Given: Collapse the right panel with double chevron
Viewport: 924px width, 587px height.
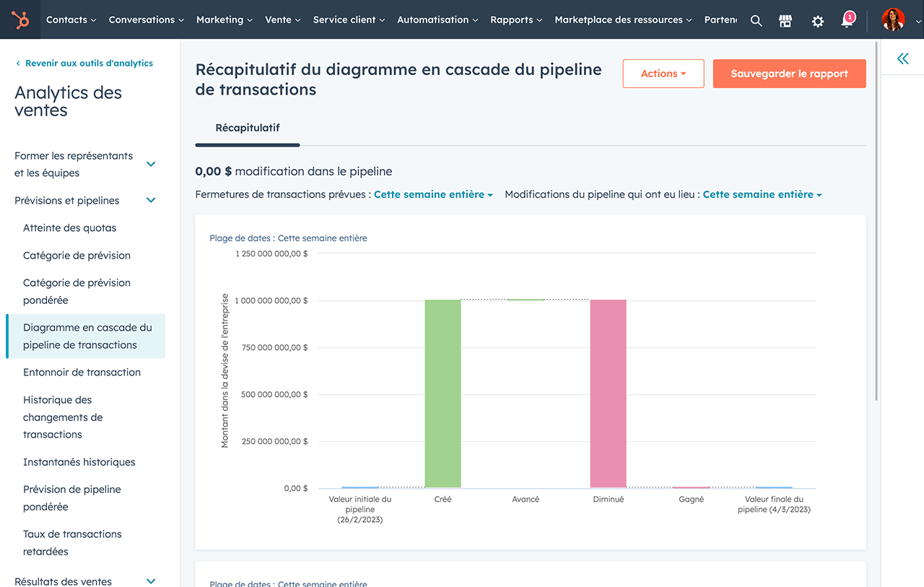Looking at the screenshot, I should click(902, 59).
